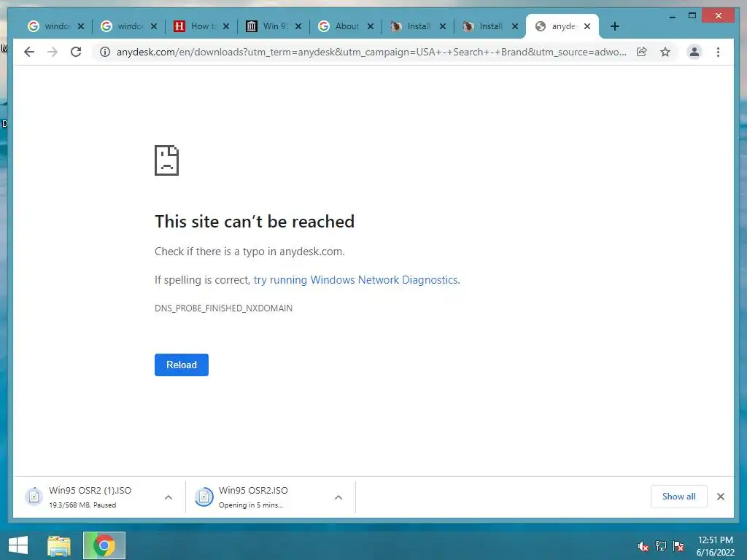Minimize the Chrome window
Image resolution: width=747 pixels, height=560 pixels.
[672, 16]
